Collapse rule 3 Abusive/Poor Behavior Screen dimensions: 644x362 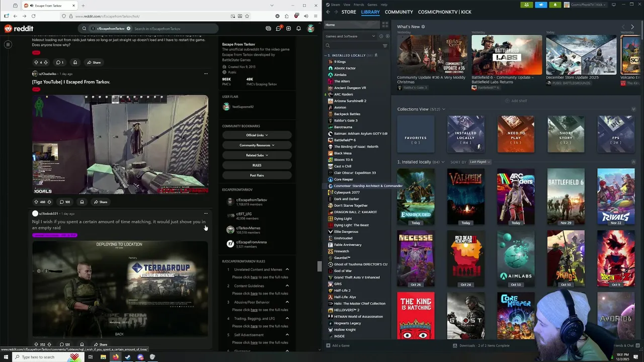coord(287,302)
